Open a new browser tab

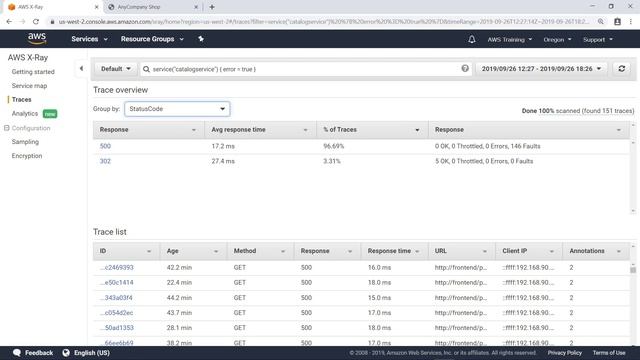click(x=211, y=7)
